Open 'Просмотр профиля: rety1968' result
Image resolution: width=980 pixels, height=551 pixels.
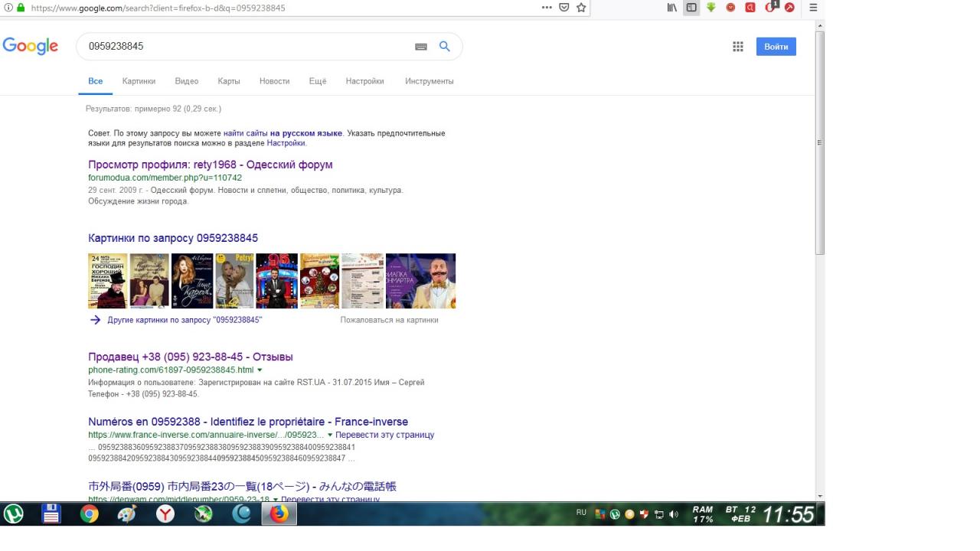[x=211, y=165]
